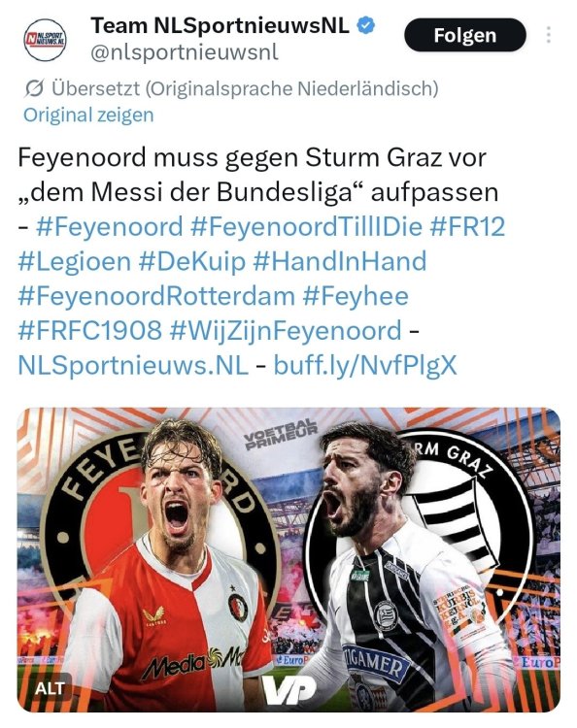Click the translation icon beside Übersetzt

[34, 88]
